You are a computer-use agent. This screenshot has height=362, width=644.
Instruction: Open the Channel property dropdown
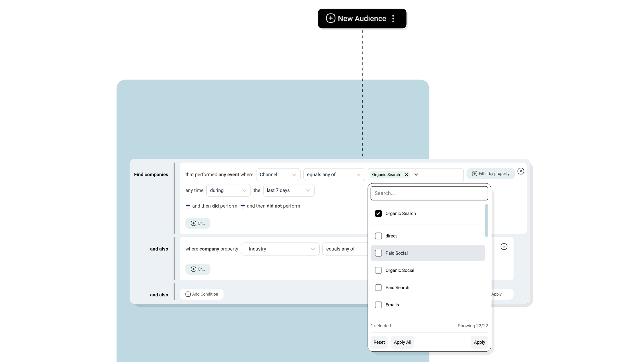point(278,175)
